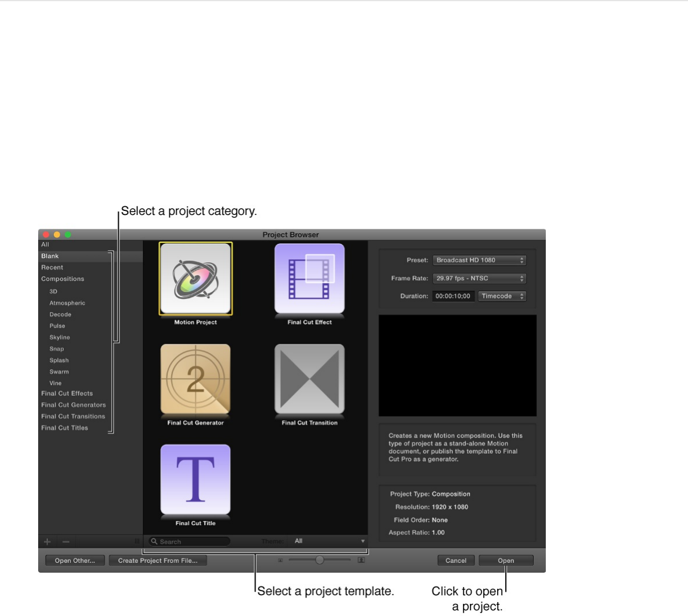The width and height of the screenshot is (688, 616).
Task: Click the Open button
Action: [x=506, y=561]
